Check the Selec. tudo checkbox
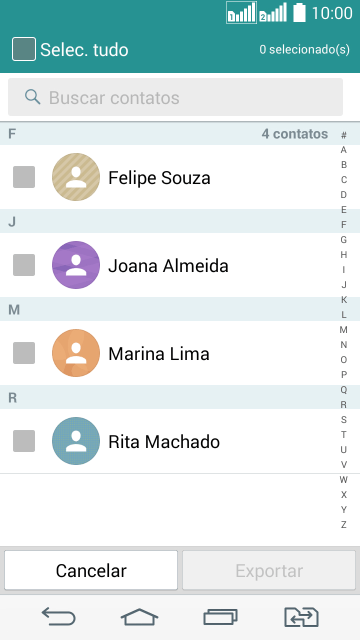The width and height of the screenshot is (360, 640). point(24,49)
